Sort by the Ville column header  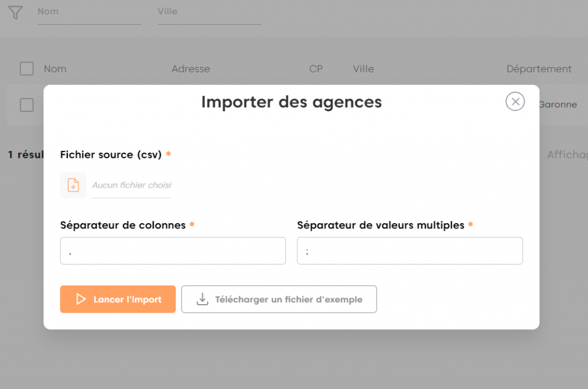coord(363,69)
